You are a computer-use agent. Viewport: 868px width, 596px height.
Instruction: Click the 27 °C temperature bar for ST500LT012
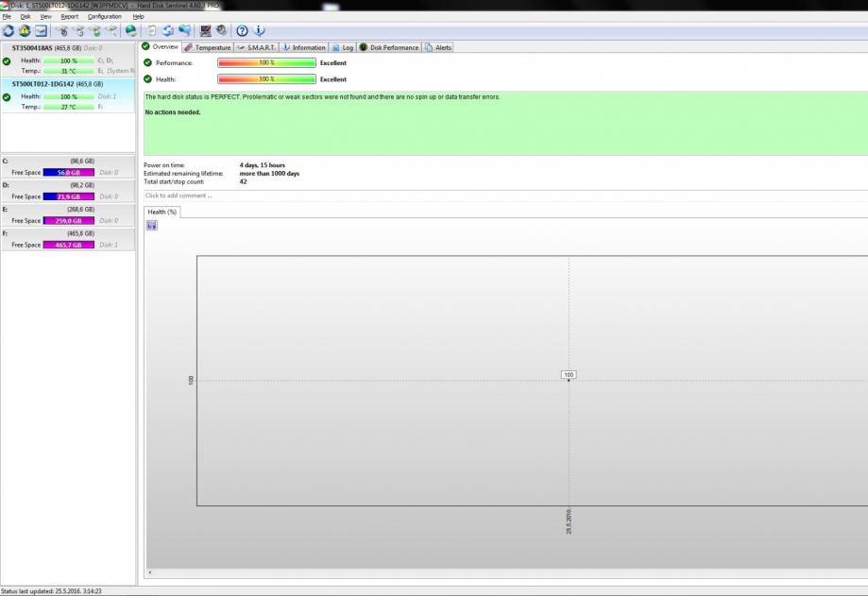coord(69,107)
